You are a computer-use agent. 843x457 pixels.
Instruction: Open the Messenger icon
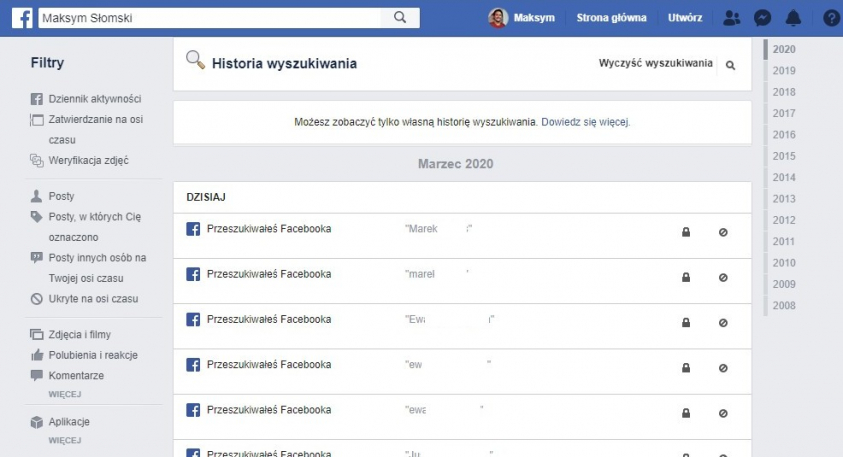click(762, 18)
